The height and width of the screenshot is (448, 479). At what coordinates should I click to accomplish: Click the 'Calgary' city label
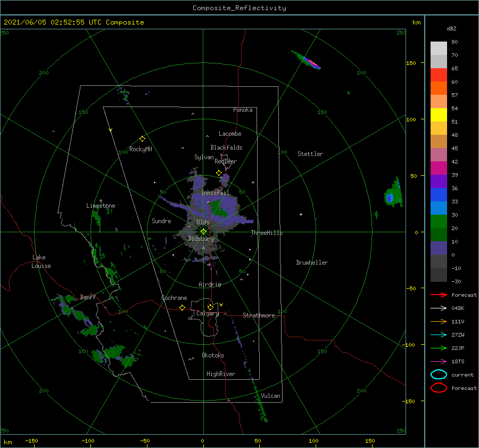[x=208, y=313]
